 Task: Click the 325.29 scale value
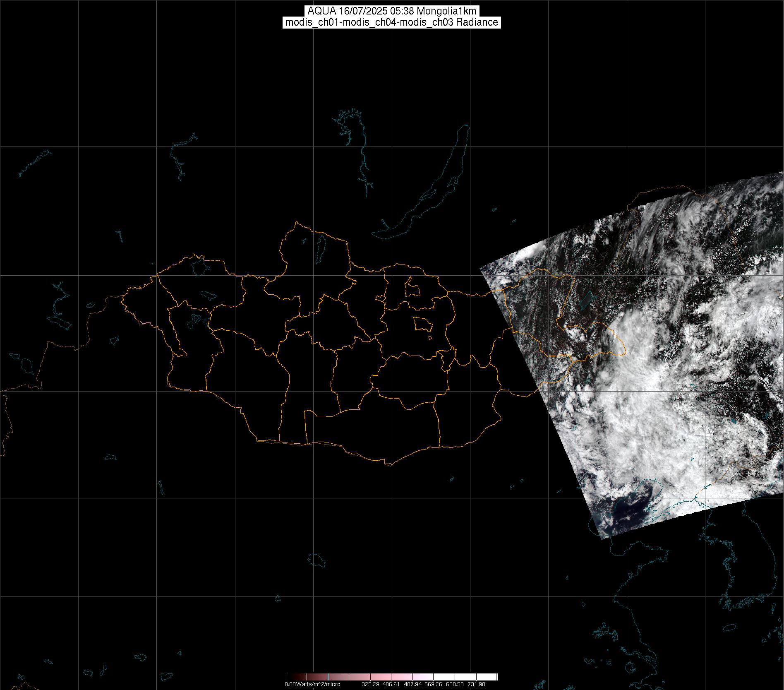371,685
